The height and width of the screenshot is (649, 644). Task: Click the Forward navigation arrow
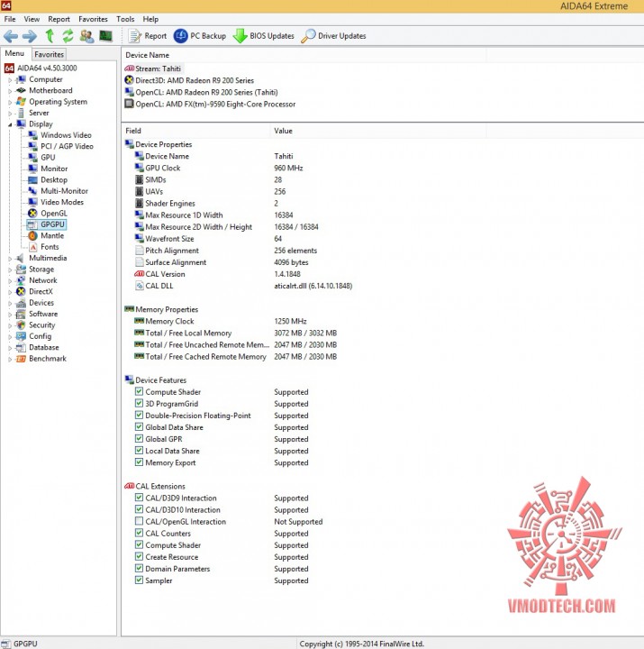(x=30, y=36)
